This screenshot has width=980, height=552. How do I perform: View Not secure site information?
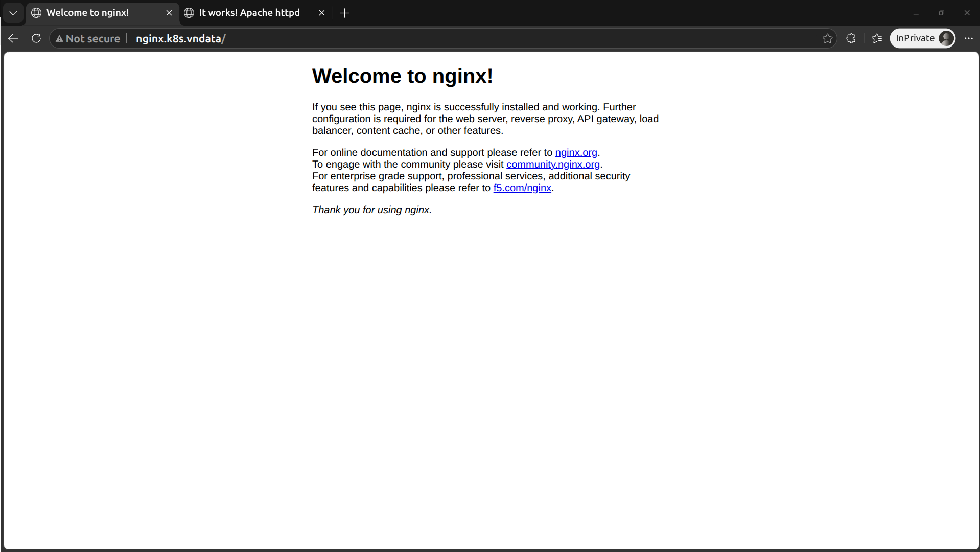coord(88,38)
